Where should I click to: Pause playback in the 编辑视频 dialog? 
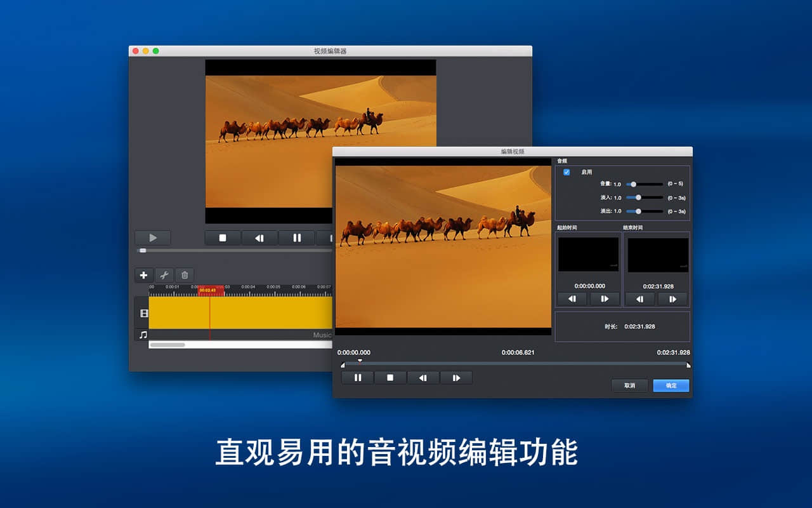click(x=358, y=378)
